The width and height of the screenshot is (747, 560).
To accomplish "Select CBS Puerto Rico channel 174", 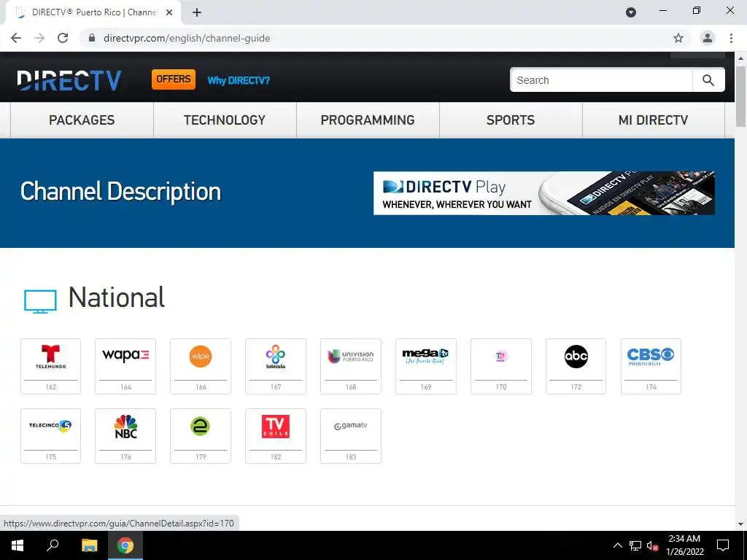I will 651,366.
